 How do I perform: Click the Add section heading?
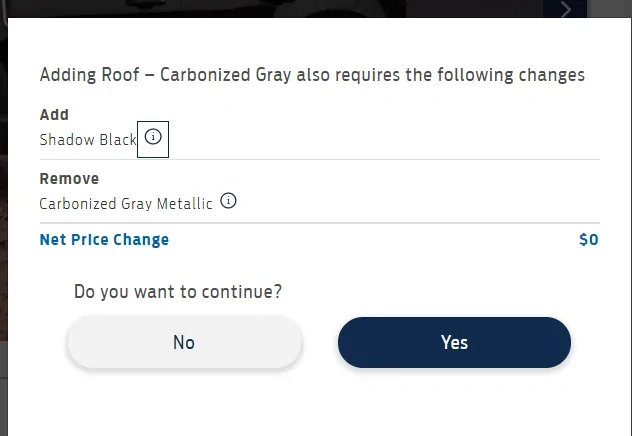pos(54,115)
